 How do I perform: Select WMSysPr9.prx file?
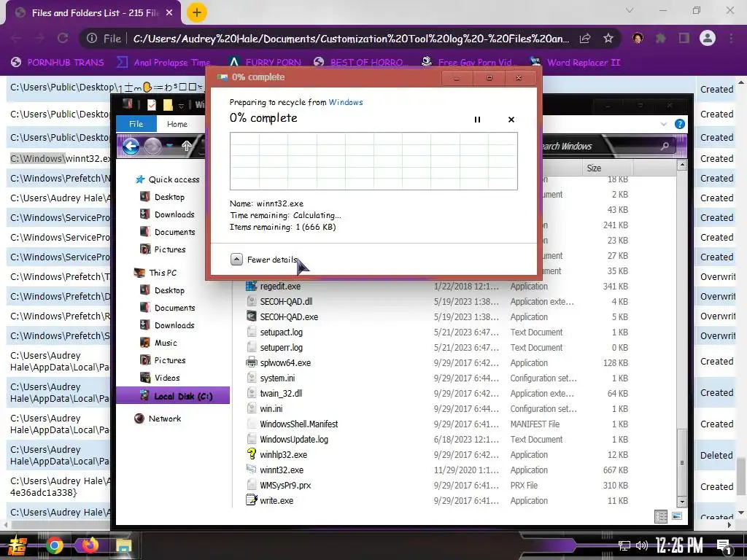pos(285,485)
